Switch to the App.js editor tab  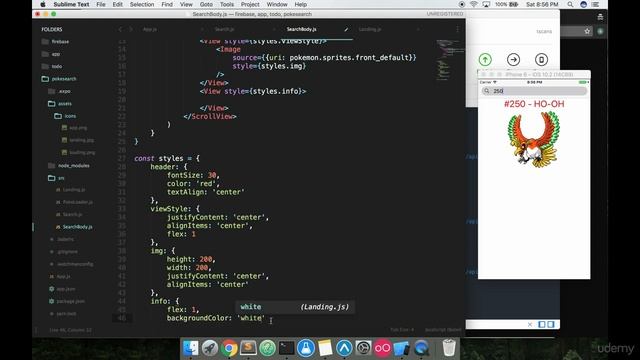click(x=150, y=29)
